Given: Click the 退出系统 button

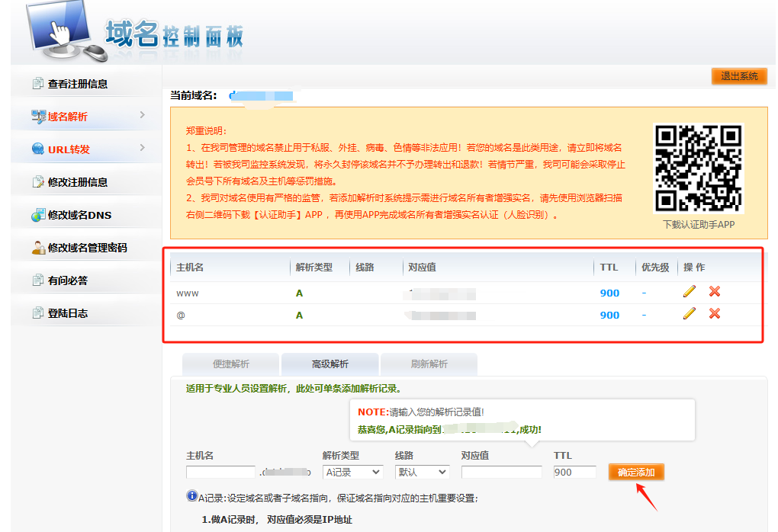Looking at the screenshot, I should 739,76.
